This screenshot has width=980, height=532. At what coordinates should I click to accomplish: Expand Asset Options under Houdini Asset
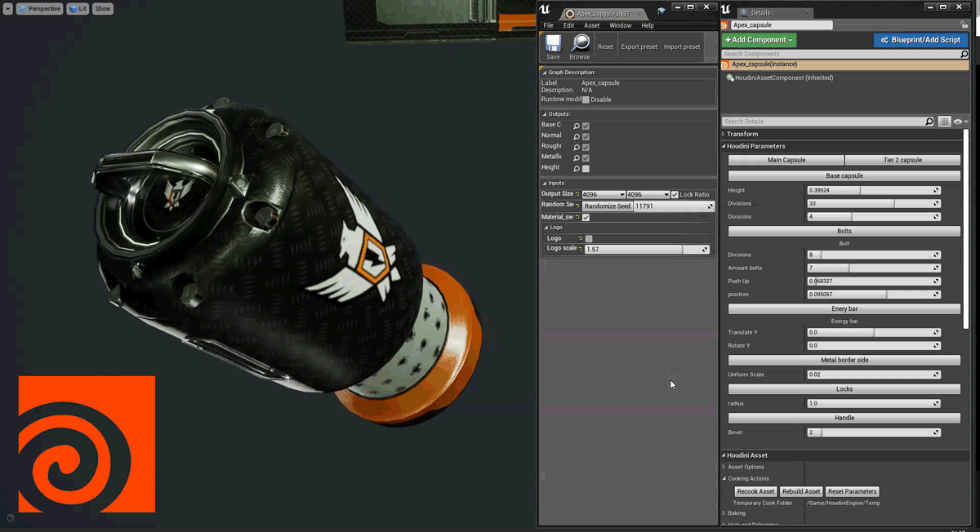point(745,467)
